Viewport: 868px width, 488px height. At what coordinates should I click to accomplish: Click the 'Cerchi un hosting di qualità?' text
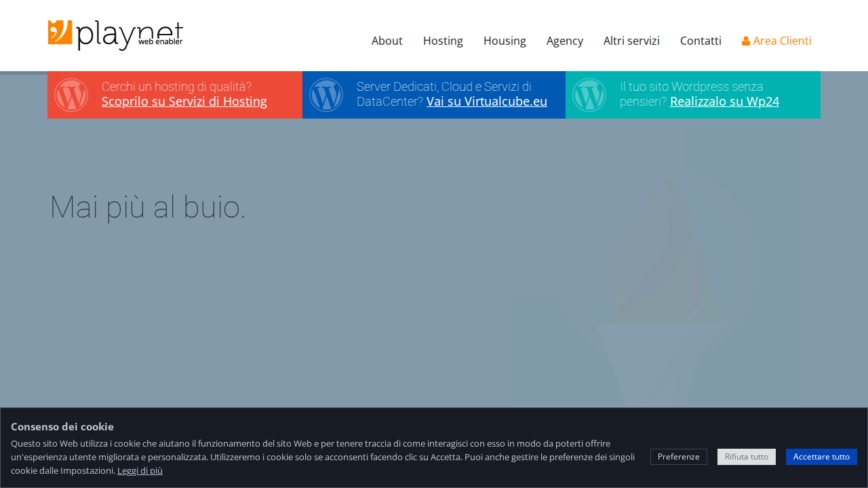(176, 87)
